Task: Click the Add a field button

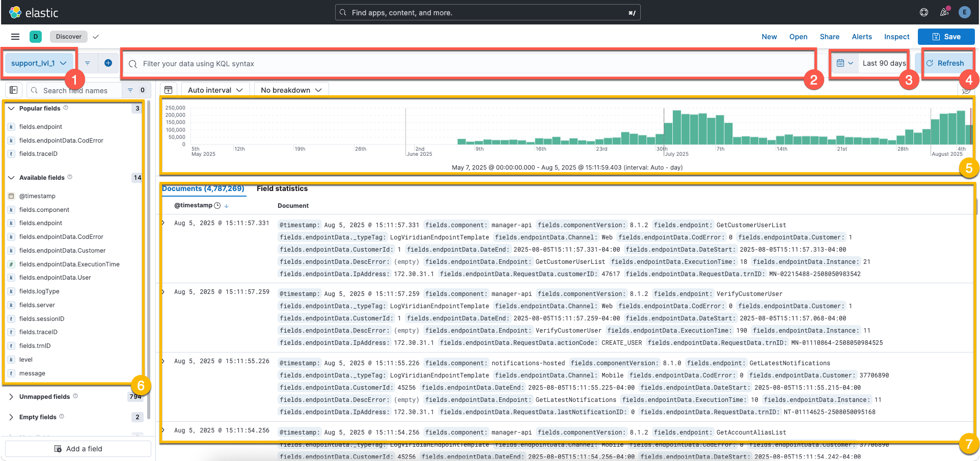Action: click(x=77, y=448)
